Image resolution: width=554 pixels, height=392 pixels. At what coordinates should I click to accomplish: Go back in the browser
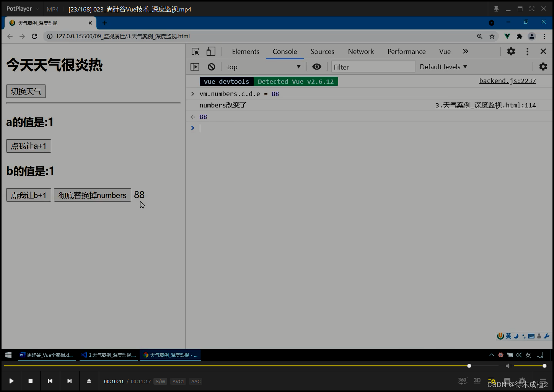tap(10, 36)
